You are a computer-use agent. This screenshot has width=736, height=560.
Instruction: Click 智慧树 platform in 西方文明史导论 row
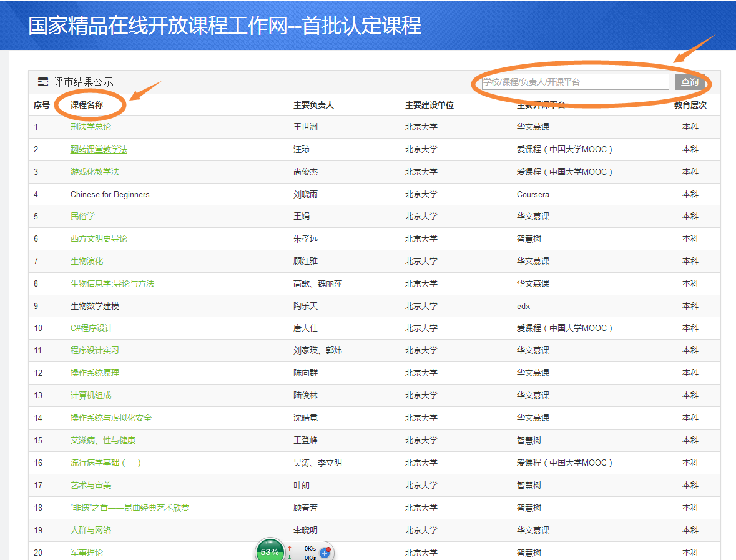click(529, 238)
